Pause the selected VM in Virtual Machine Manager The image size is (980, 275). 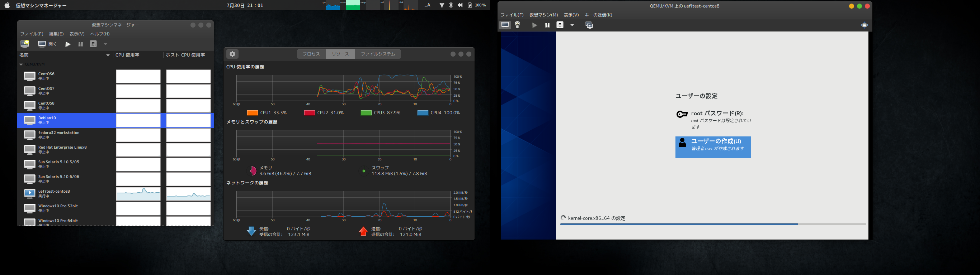pos(81,44)
